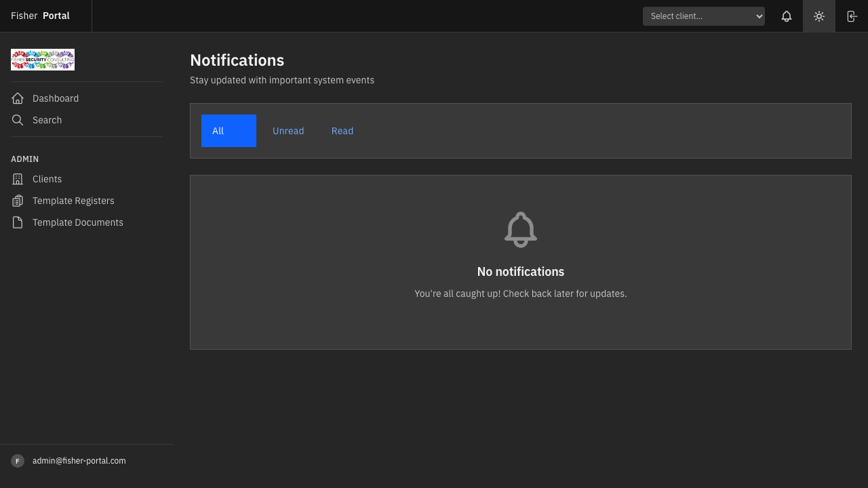Image resolution: width=868 pixels, height=488 pixels.
Task: Select the All notifications tab
Action: click(229, 131)
